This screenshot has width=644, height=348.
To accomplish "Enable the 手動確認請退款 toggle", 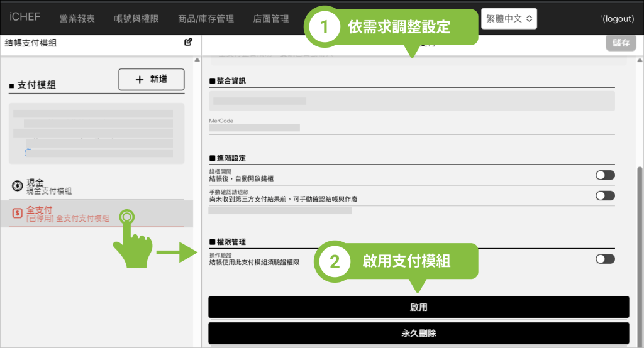I will (605, 195).
